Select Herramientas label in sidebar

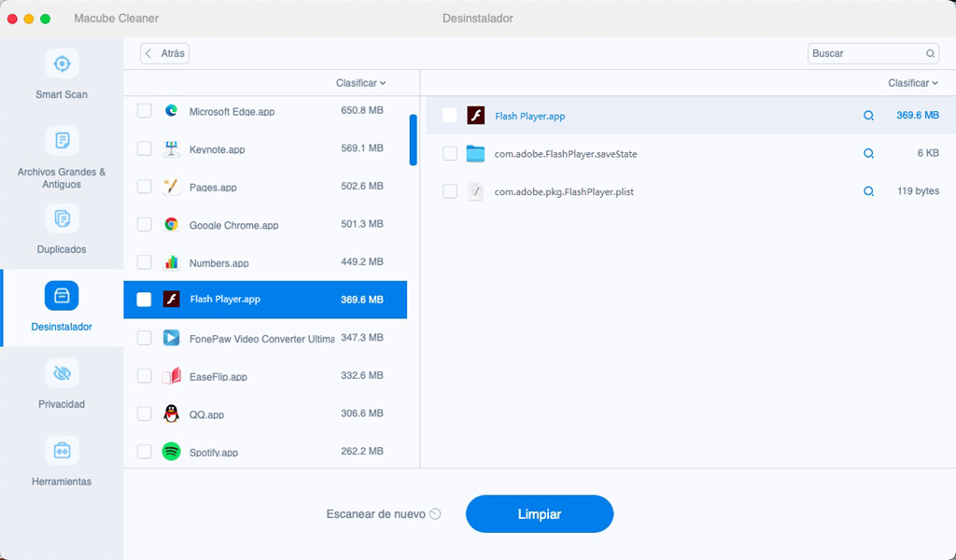point(62,482)
